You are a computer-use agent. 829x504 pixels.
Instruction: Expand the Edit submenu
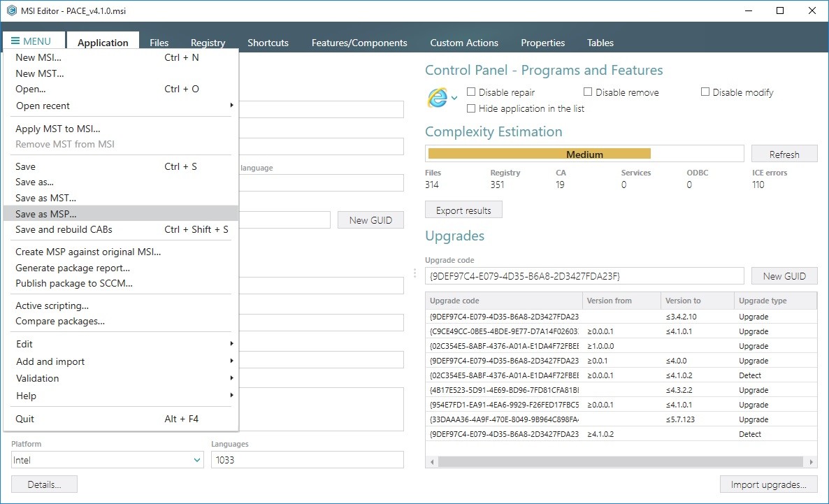tap(120, 344)
